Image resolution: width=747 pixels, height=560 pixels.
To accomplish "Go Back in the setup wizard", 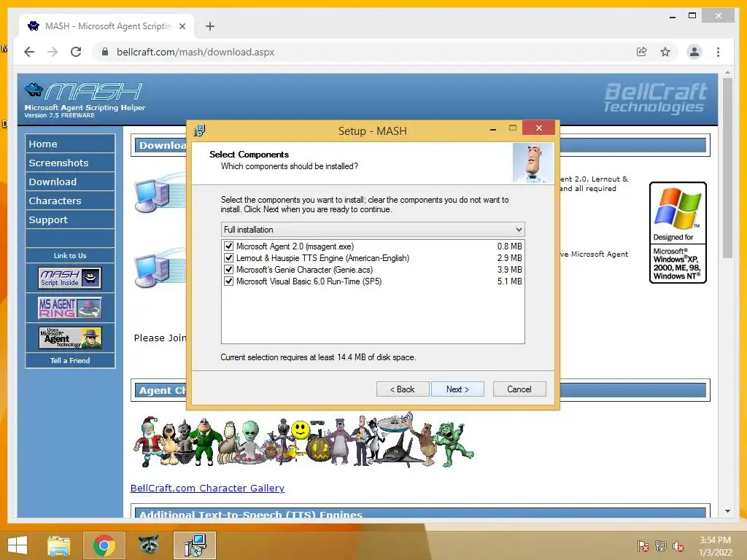I will tap(403, 389).
